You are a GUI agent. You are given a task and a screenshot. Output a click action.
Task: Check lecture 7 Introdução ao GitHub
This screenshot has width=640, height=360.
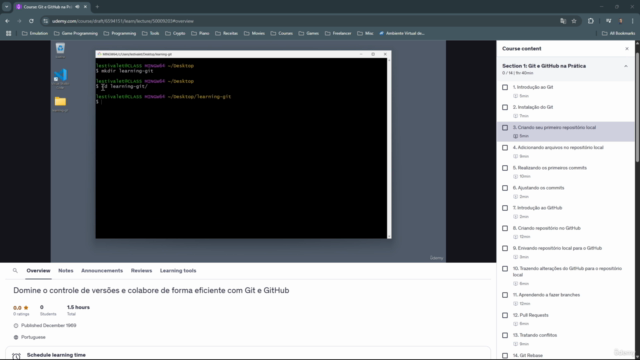coord(505,208)
